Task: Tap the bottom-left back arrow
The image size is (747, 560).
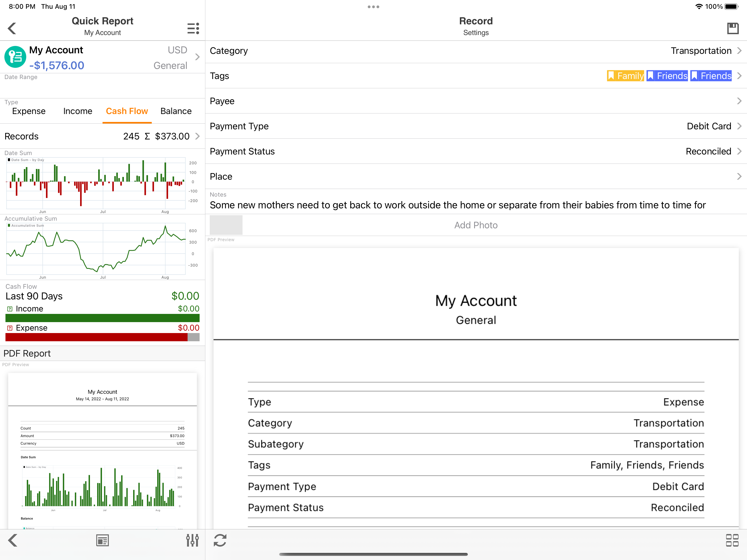Action: (x=13, y=540)
